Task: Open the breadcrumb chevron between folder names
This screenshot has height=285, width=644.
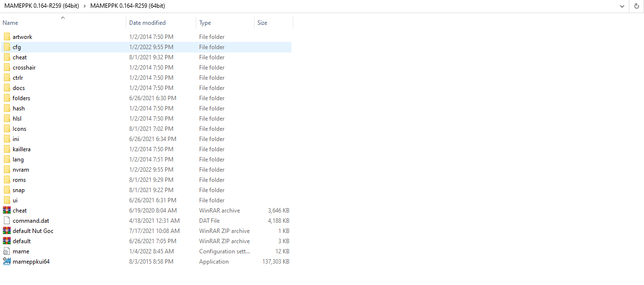Action: pyautogui.click(x=85, y=6)
